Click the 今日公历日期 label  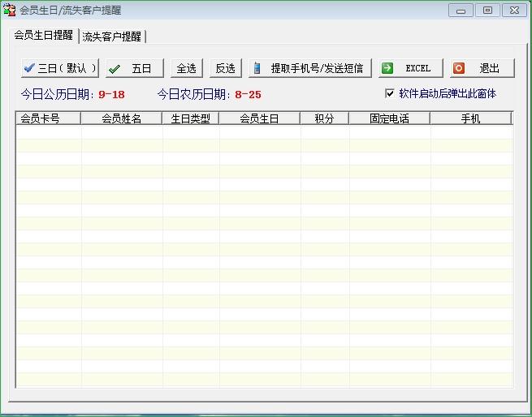58,94
